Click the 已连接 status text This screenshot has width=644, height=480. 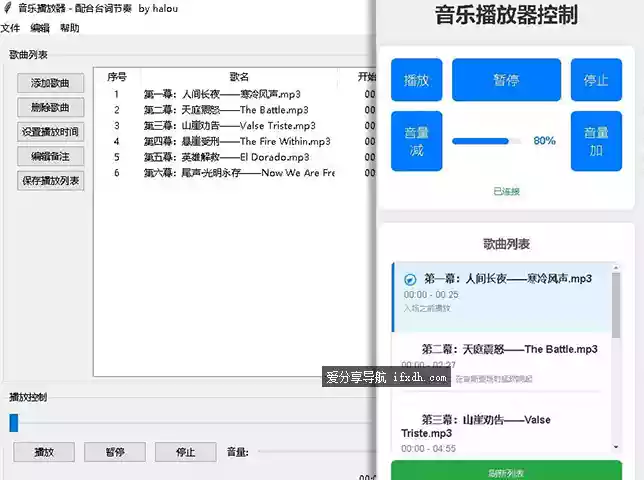click(506, 191)
